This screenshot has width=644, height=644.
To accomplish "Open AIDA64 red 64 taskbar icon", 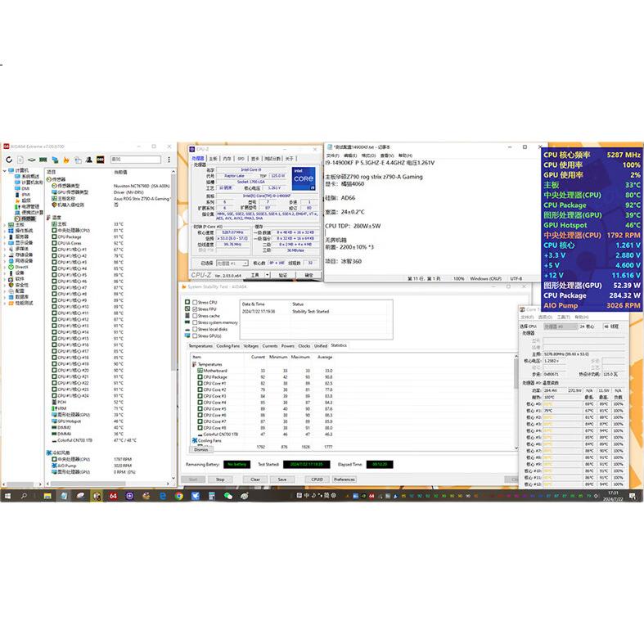I will pos(113,496).
